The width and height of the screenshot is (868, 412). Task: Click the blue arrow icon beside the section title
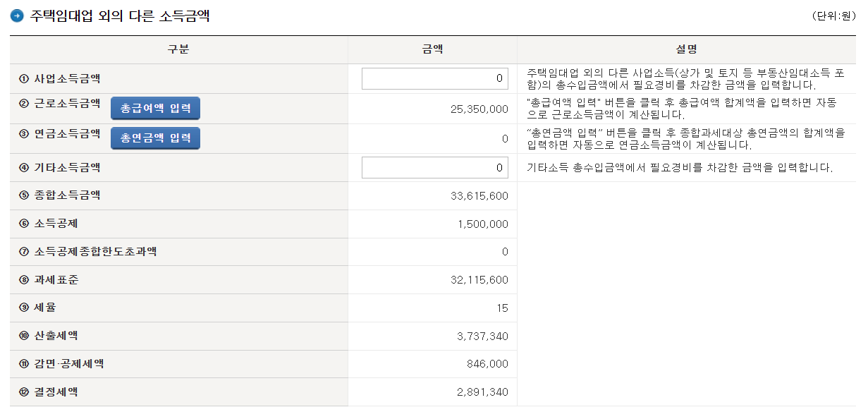click(x=16, y=13)
